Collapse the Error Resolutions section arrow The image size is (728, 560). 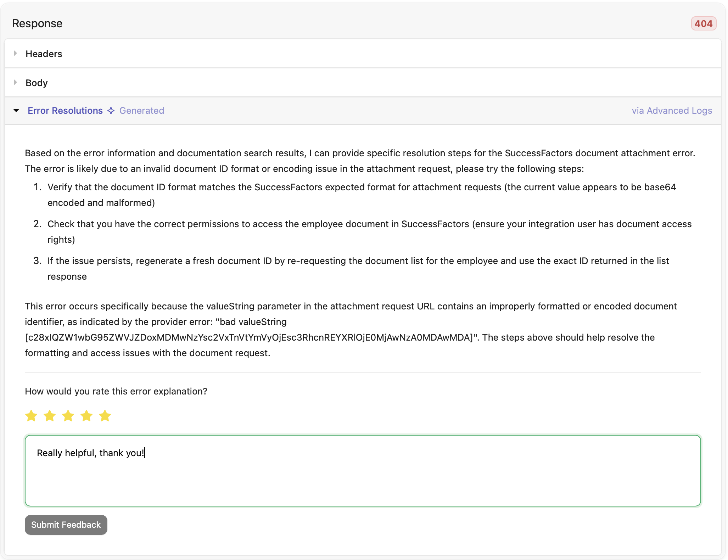click(16, 111)
